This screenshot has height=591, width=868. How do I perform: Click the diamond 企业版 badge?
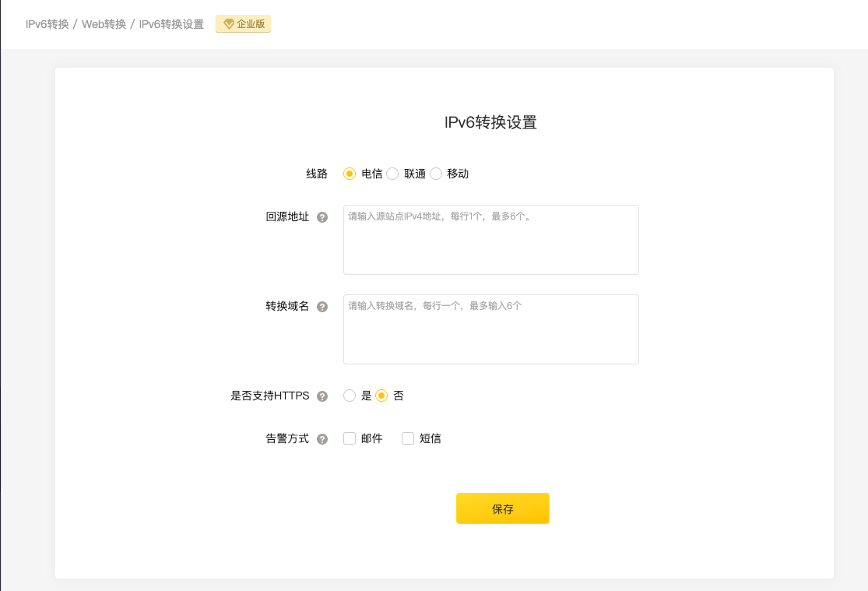click(244, 24)
